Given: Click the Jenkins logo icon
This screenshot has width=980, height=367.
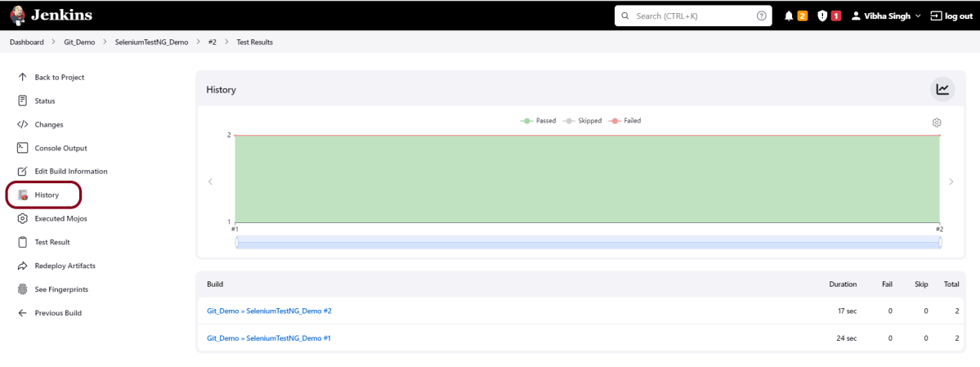Looking at the screenshot, I should [x=18, y=16].
